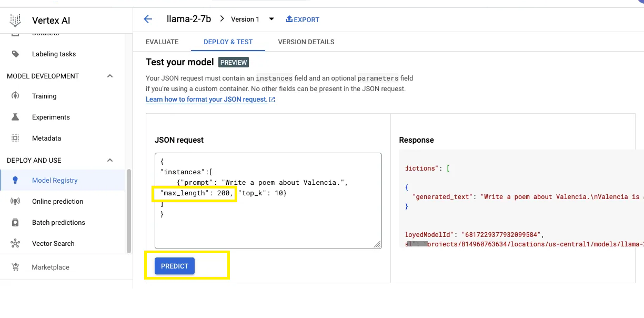Image resolution: width=644 pixels, height=318 pixels.
Task: Open Labeling tasks in sidebar
Action: 54,54
